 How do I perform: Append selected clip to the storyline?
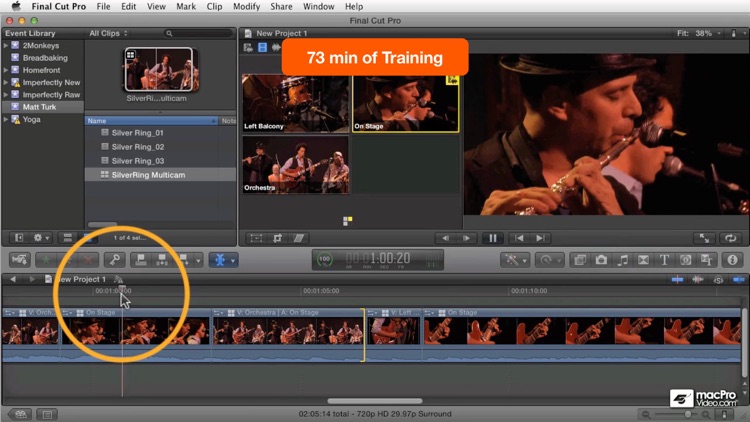point(184,260)
